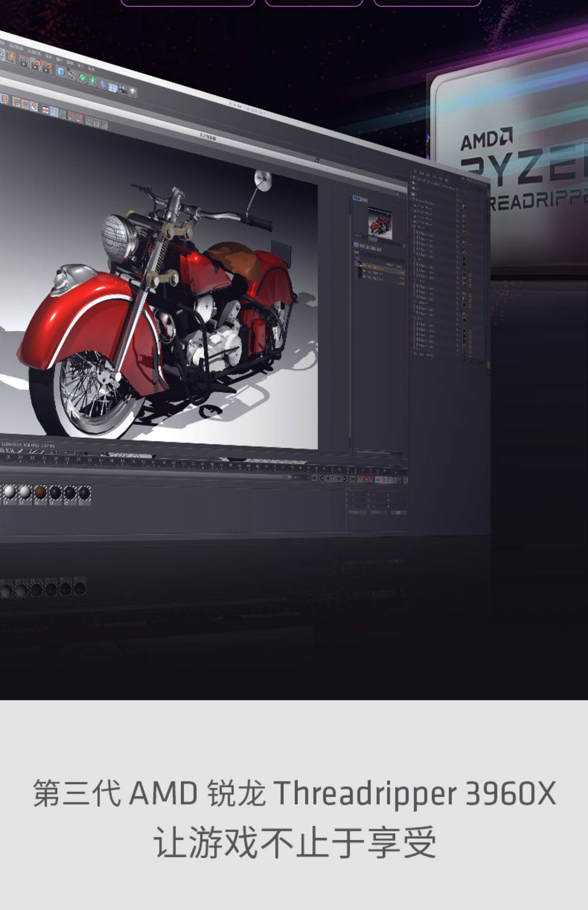Select the black material beside the brown one
The width and height of the screenshot is (588, 910).
click(x=55, y=493)
